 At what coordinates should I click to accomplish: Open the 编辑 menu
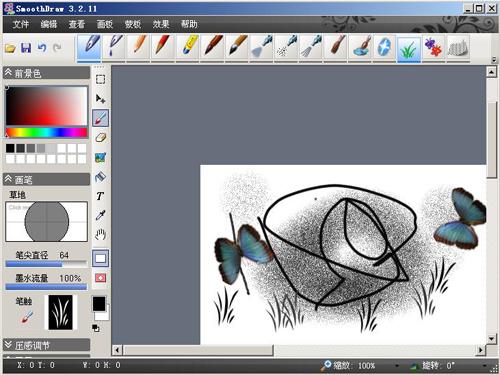pyautogui.click(x=49, y=24)
